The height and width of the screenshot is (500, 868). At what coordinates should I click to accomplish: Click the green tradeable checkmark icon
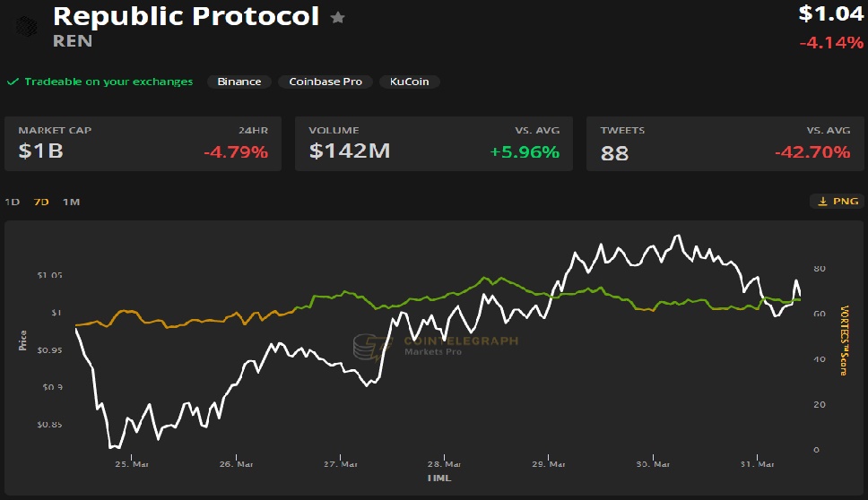coord(13,82)
